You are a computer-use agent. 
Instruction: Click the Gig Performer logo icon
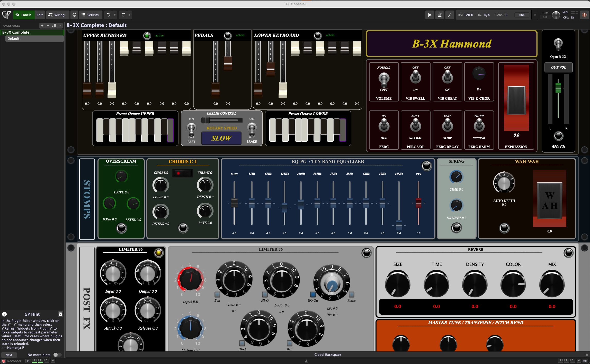[x=6, y=15]
